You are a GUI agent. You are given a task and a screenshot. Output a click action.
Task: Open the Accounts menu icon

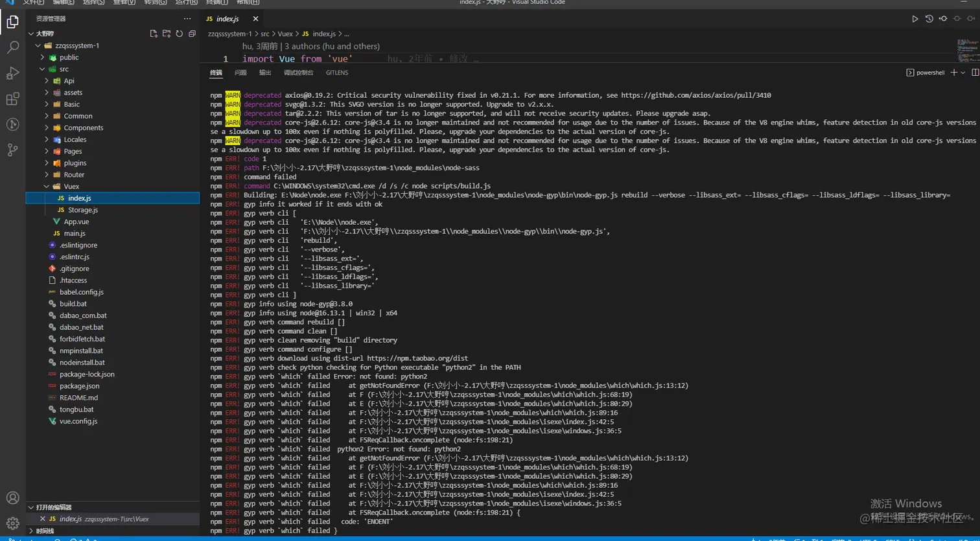12,498
